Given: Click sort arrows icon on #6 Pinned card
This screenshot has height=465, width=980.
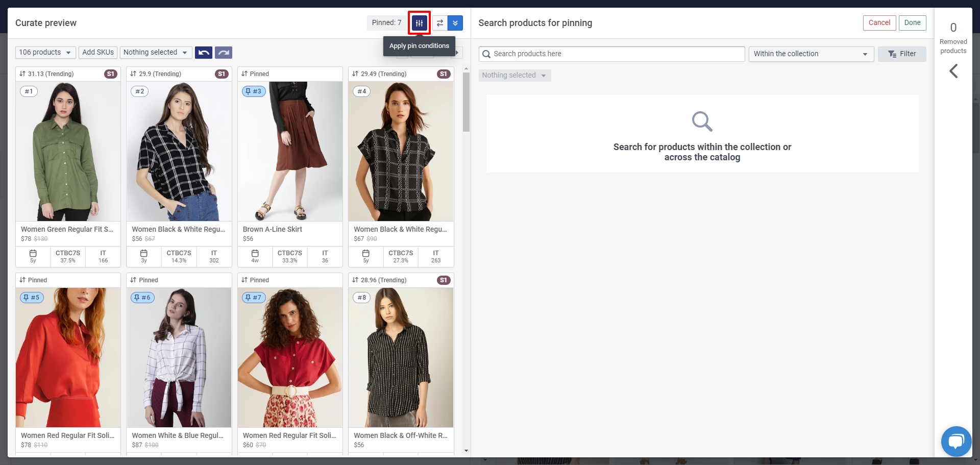Looking at the screenshot, I should [133, 280].
